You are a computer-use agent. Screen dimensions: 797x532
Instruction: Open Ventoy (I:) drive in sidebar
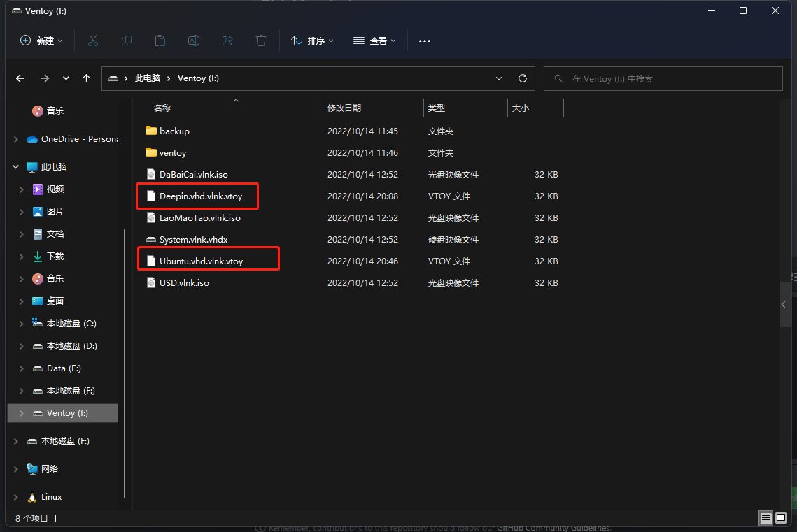point(62,413)
